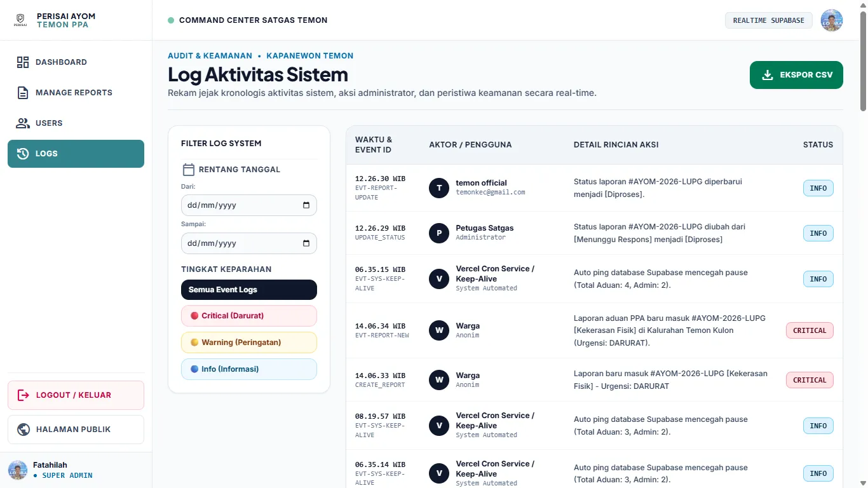Screen dimensions: 868x488
Task: Click the Command Center Satgas Temon title
Action: 254,20
